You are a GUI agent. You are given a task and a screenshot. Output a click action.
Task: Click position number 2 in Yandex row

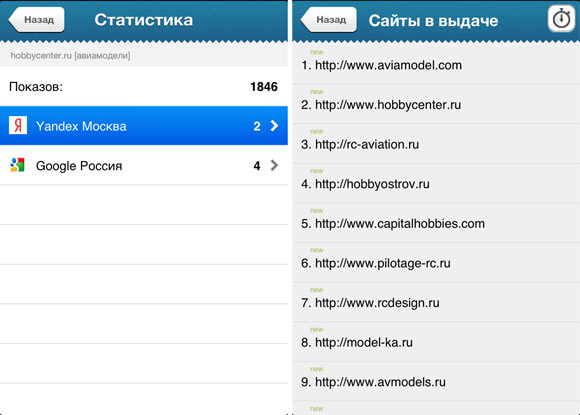click(x=257, y=126)
